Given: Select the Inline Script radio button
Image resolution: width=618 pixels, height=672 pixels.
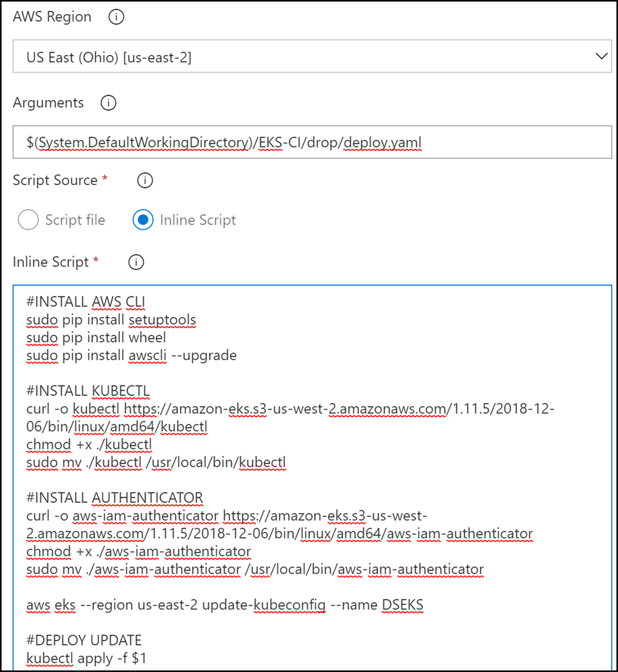Looking at the screenshot, I should (x=143, y=219).
